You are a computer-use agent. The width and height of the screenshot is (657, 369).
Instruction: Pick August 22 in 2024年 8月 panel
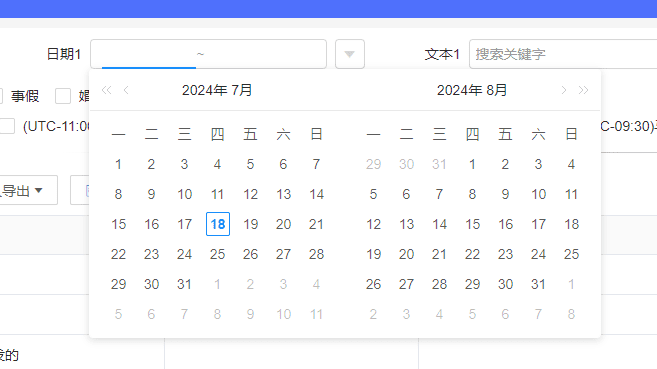coord(472,254)
